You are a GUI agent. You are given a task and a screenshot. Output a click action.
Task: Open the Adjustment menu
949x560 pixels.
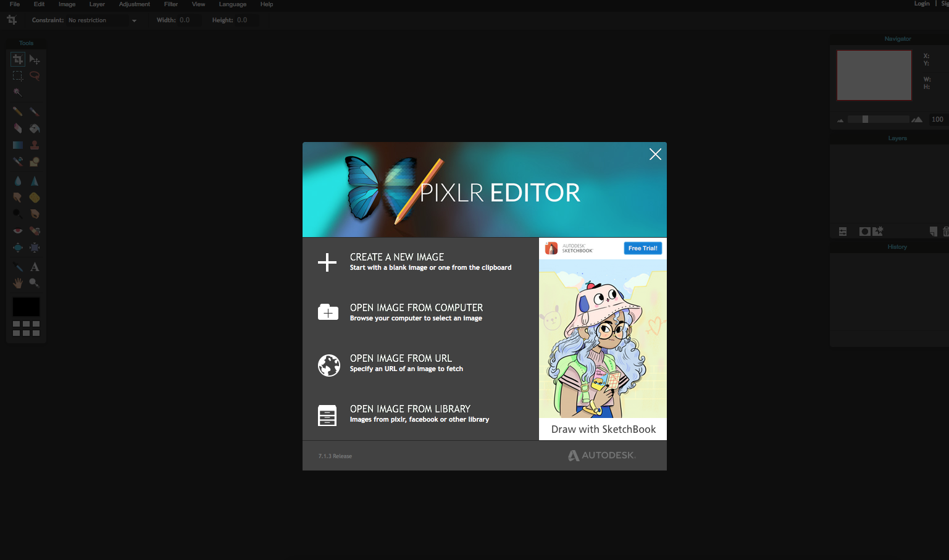(x=134, y=4)
